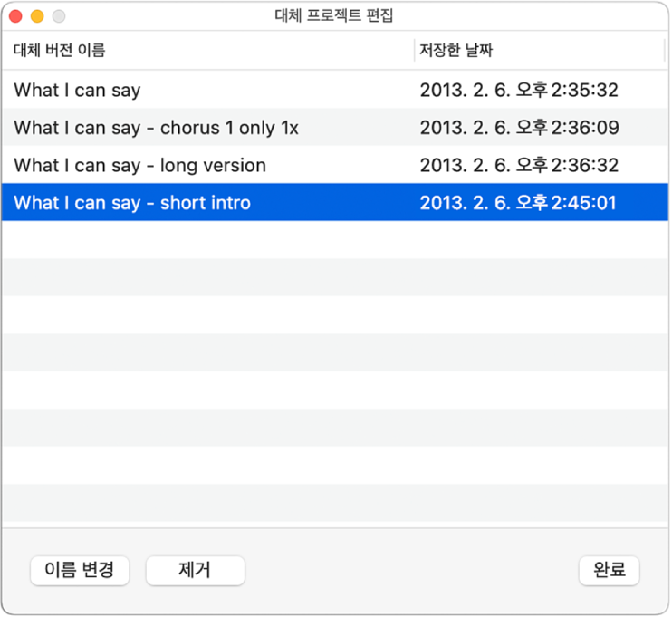Click the saved date ending in 2:45:01
672x617 pixels.
tap(519, 203)
